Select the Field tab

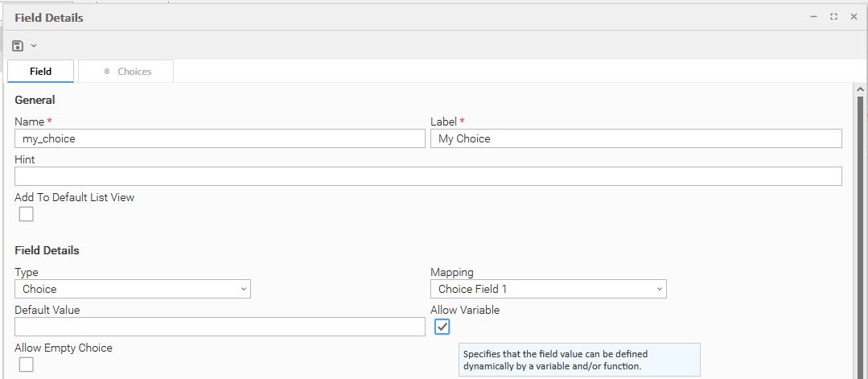[40, 72]
